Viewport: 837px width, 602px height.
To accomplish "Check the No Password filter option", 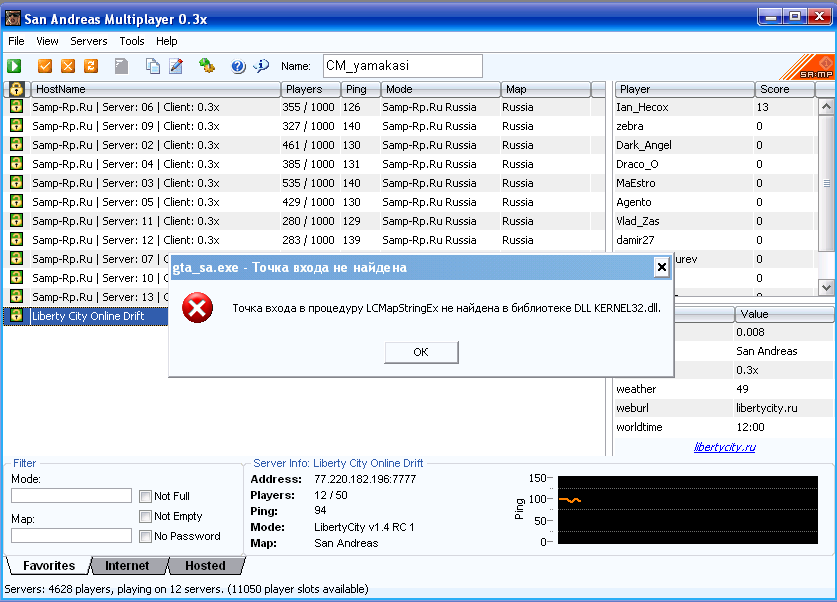I will click(x=146, y=536).
